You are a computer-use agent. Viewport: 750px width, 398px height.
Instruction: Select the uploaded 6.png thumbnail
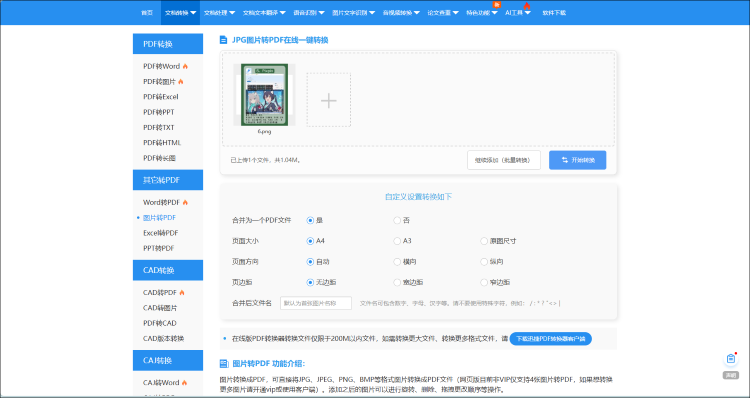point(264,95)
